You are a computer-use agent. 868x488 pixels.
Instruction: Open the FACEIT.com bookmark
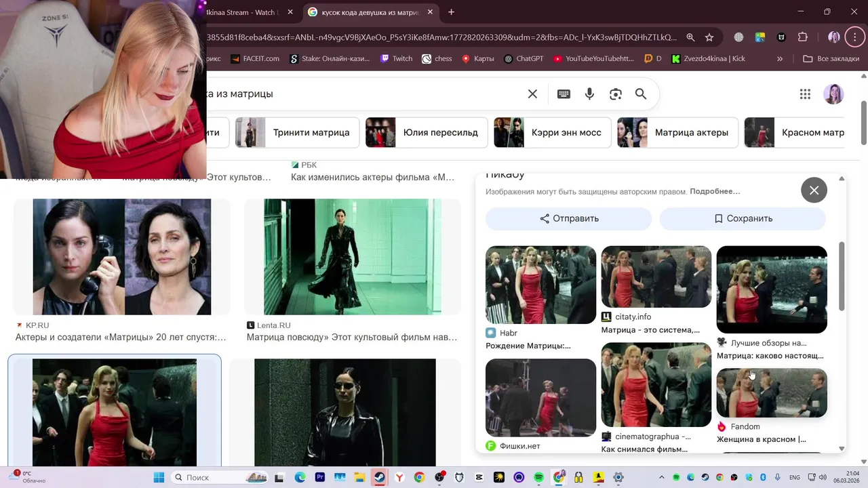click(x=255, y=59)
